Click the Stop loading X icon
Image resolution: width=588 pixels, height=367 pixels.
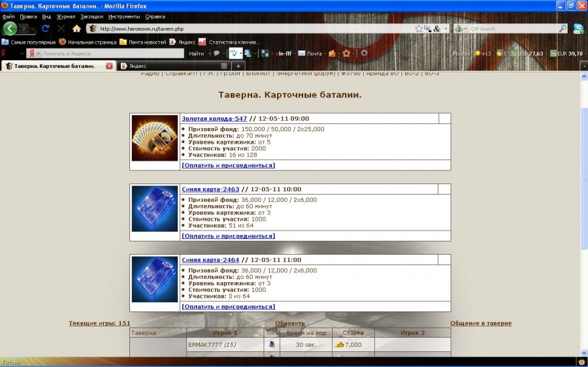61,29
